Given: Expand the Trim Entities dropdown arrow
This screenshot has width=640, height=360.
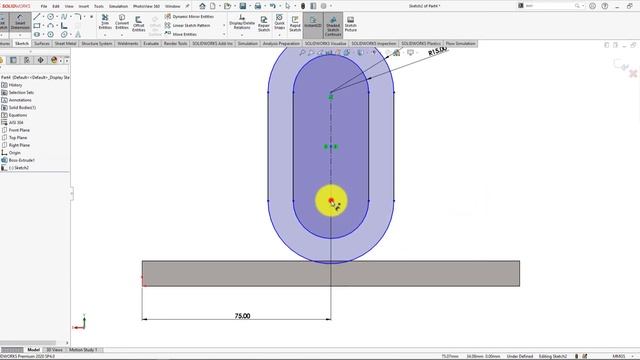Looking at the screenshot, I should (105, 35).
